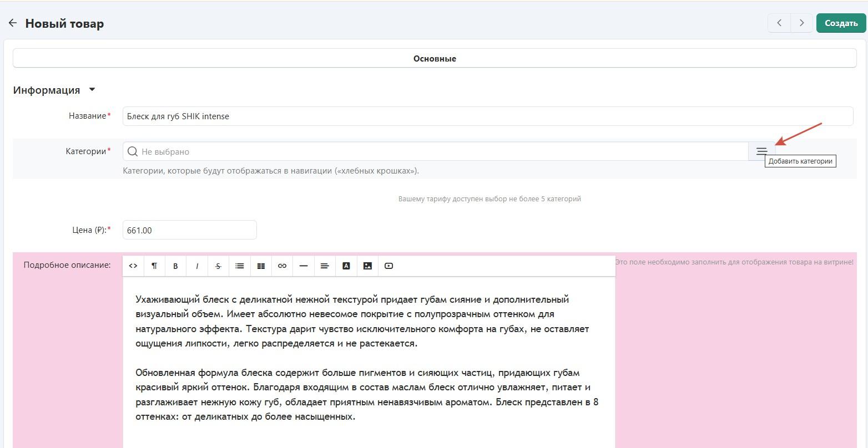
Task: Switch to the Основные tab
Action: 435,58
